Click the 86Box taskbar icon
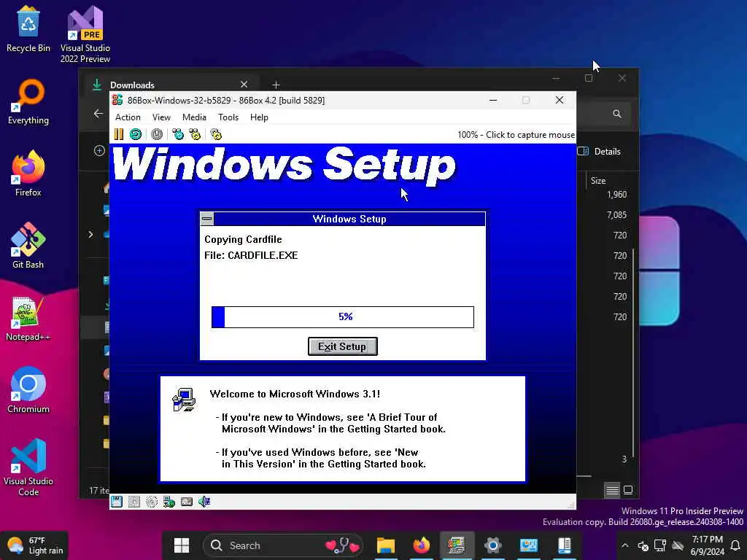 coord(457,545)
